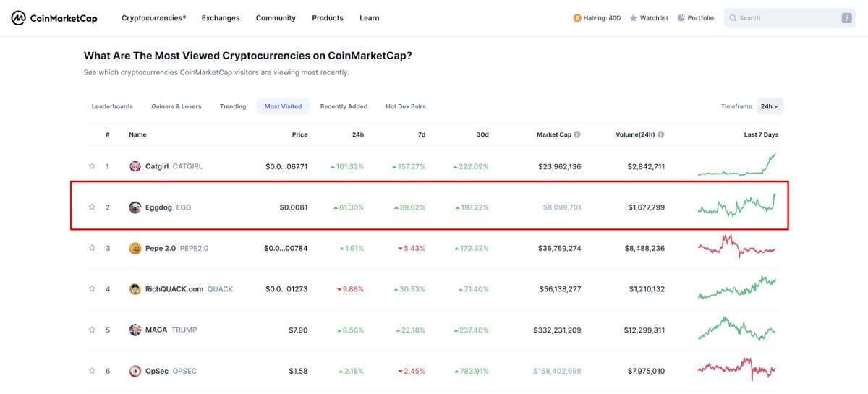Star Catgirl to add to watchlist
The width and height of the screenshot is (868, 394).
[92, 166]
